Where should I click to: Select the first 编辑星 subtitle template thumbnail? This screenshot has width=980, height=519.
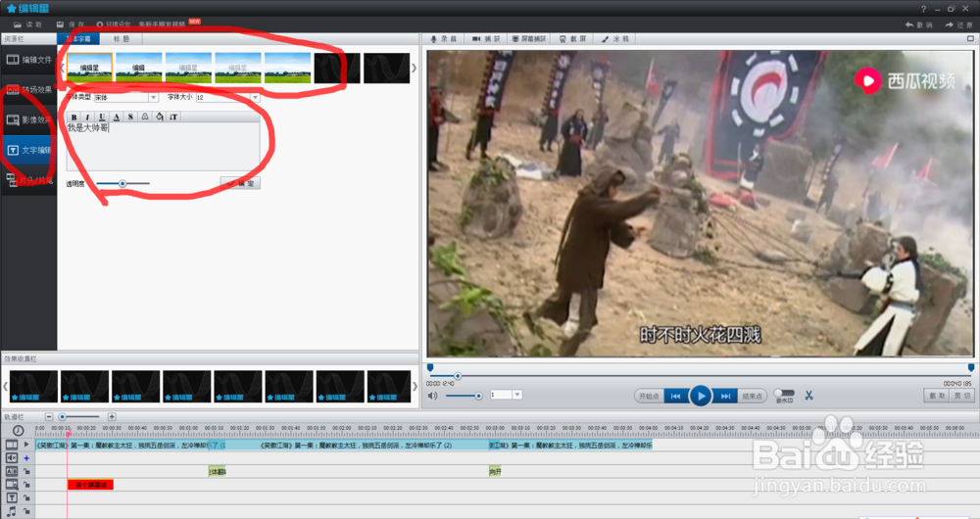pyautogui.click(x=89, y=68)
